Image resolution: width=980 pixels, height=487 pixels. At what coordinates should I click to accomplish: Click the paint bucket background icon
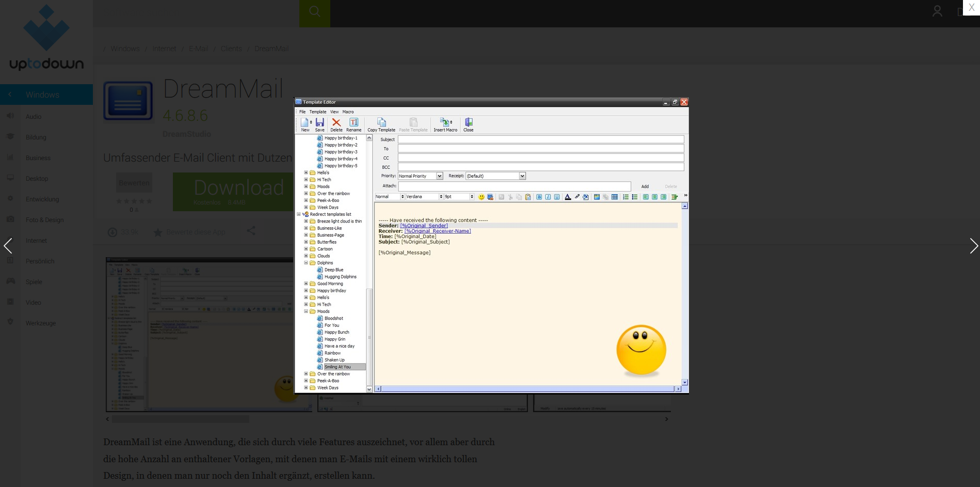pos(586,197)
